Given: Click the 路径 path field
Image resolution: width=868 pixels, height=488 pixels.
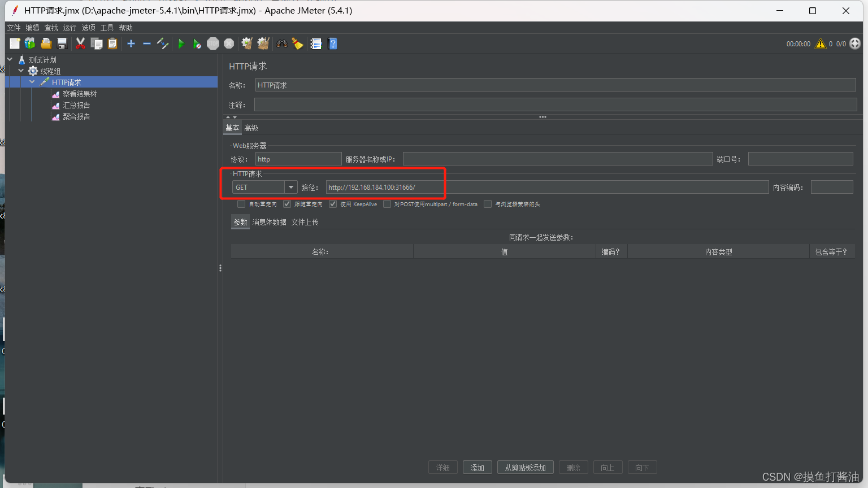Looking at the screenshot, I should [x=547, y=187].
